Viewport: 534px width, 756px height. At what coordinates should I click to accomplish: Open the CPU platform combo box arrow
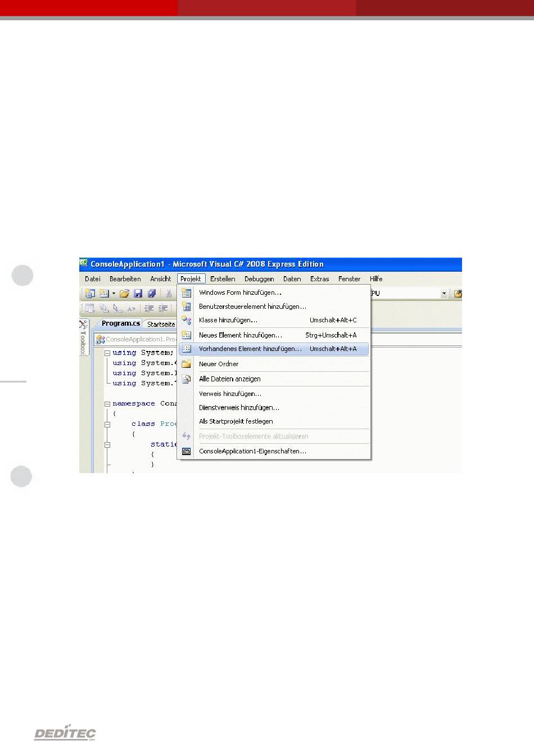[444, 293]
